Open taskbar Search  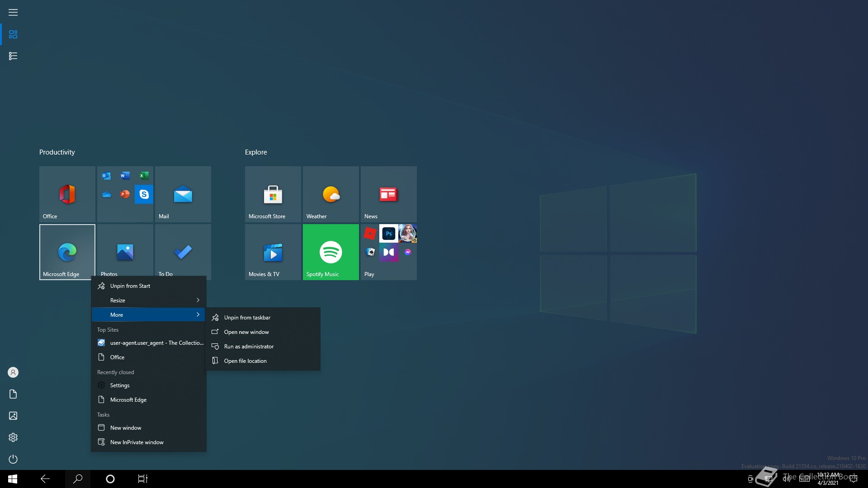pyautogui.click(x=78, y=479)
